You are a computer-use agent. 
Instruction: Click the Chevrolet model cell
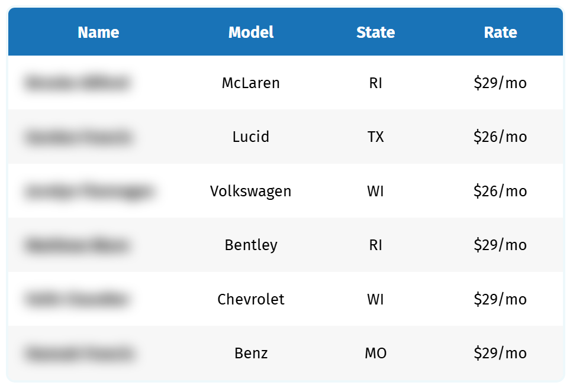point(251,299)
